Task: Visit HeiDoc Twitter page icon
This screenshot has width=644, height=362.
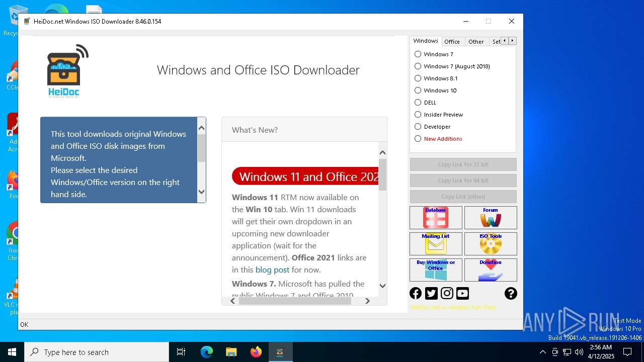Action: point(431,293)
